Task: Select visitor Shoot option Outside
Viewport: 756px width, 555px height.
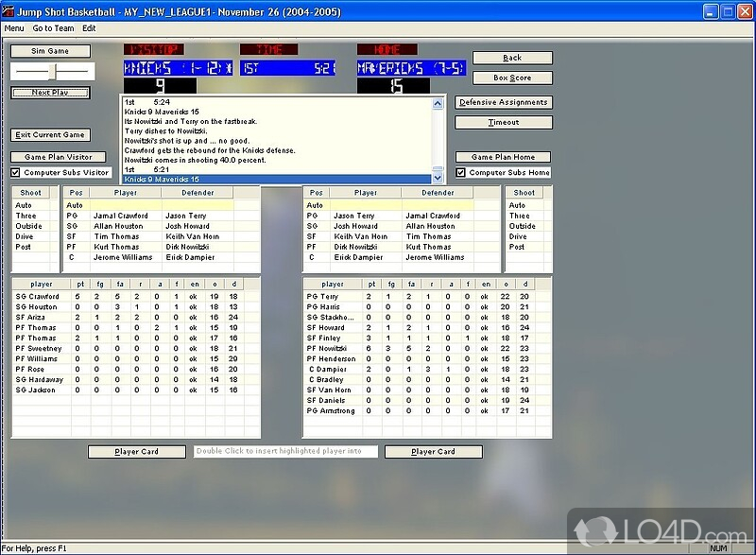Action: pos(29,226)
